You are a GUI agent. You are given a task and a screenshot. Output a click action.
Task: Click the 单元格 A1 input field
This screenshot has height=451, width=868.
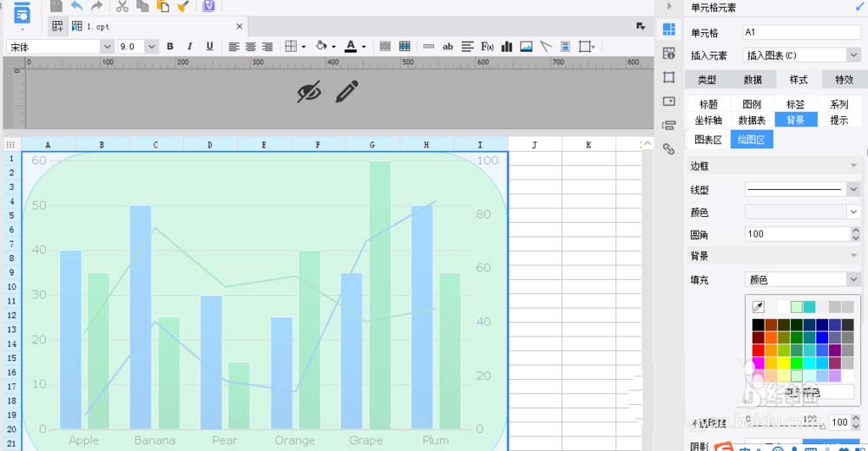coord(801,32)
